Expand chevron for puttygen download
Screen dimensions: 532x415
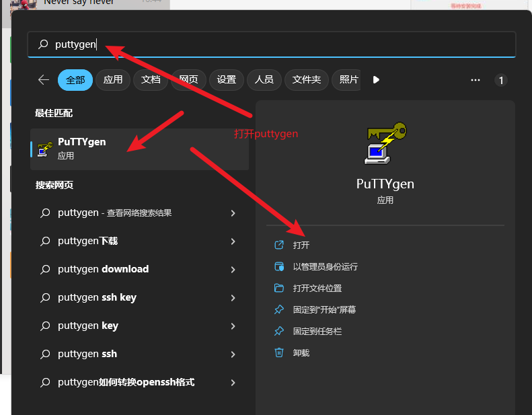pos(233,270)
